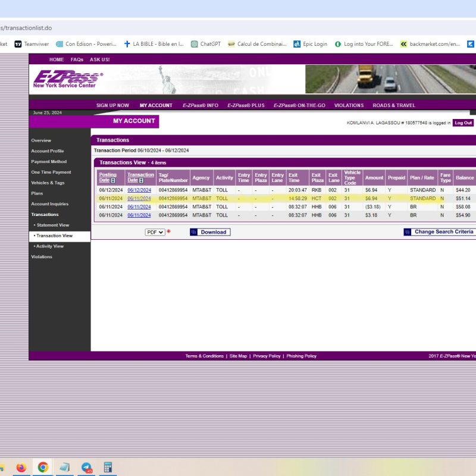This screenshot has height=476, width=476.
Task: Click the Plan / Rate column header
Action: tap(422, 178)
